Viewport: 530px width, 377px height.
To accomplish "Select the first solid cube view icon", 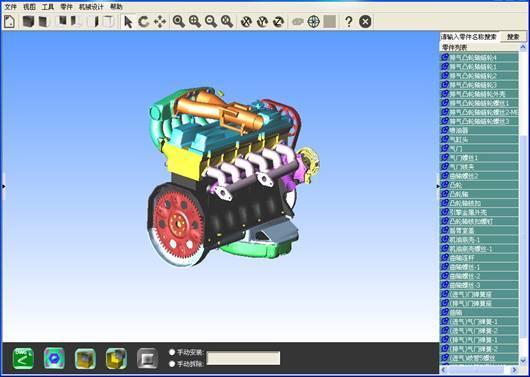I will [28, 22].
